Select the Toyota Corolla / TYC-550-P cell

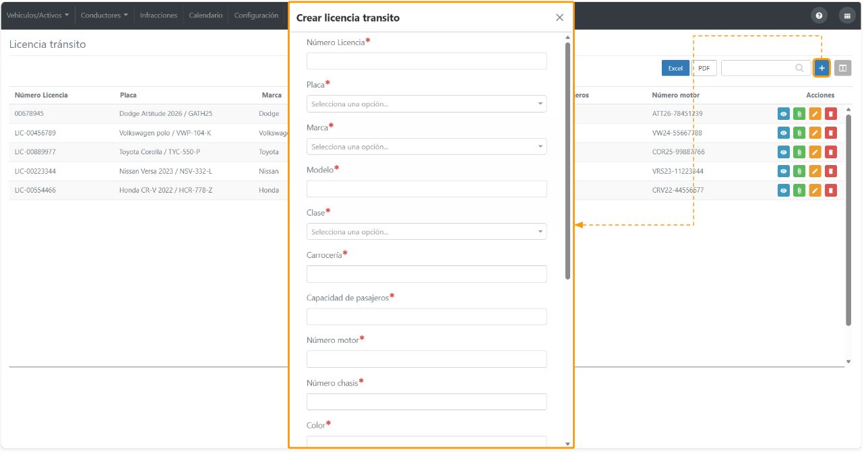click(160, 152)
